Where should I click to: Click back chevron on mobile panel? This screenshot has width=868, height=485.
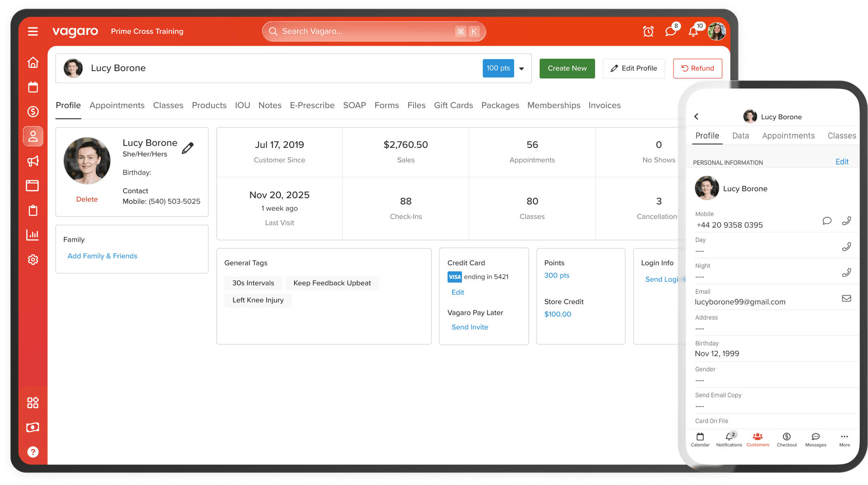pyautogui.click(x=697, y=116)
